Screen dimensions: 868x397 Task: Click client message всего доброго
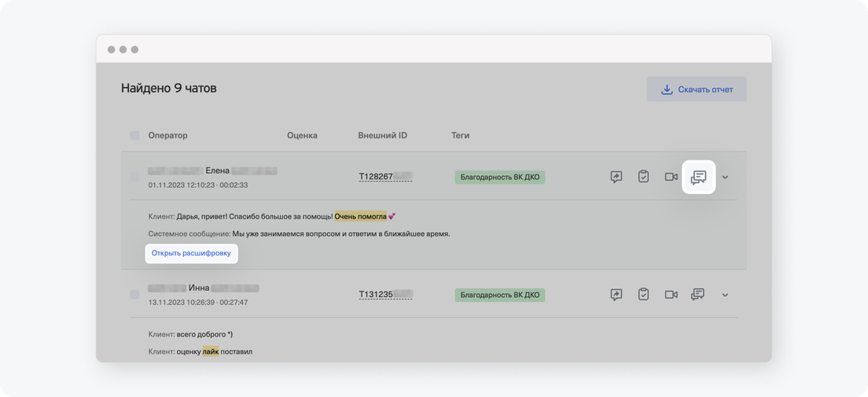(205, 334)
